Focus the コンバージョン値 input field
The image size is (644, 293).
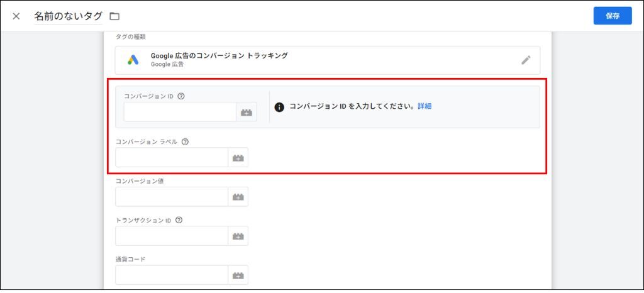[x=172, y=197]
